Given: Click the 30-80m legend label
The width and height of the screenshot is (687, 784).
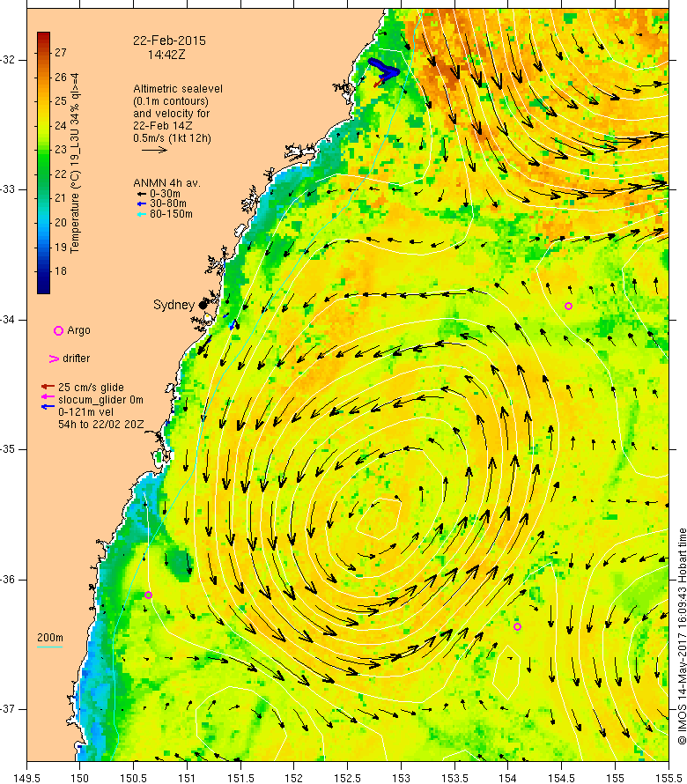Looking at the screenshot, I should (x=168, y=204).
